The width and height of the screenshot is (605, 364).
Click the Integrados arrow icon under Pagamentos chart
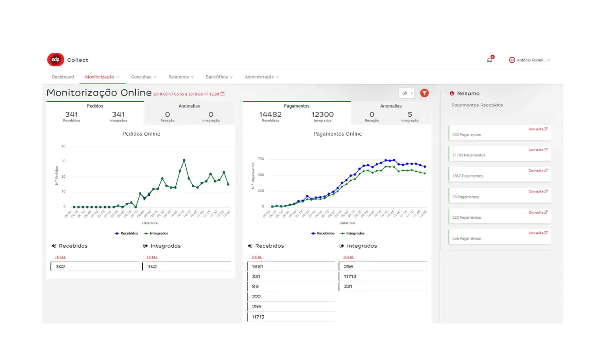(341, 245)
